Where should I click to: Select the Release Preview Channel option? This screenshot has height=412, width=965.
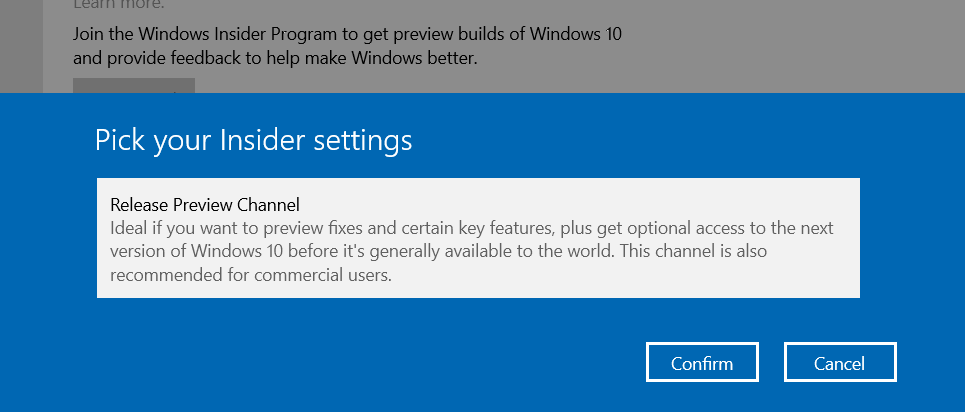tap(478, 238)
